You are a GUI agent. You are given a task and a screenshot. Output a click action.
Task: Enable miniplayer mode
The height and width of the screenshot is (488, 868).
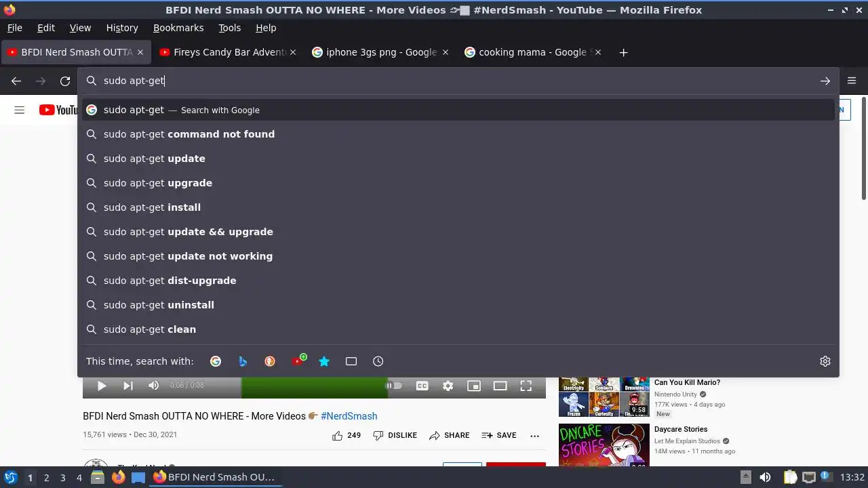click(474, 386)
